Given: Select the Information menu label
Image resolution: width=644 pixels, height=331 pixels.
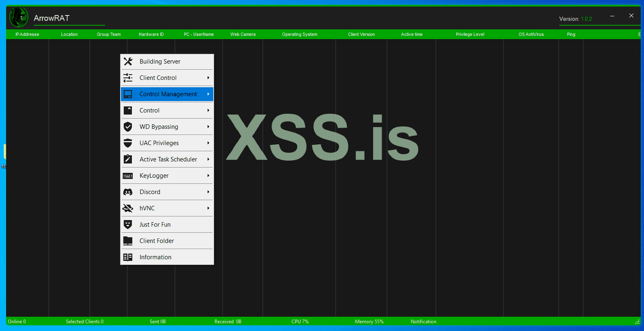Looking at the screenshot, I should (156, 257).
